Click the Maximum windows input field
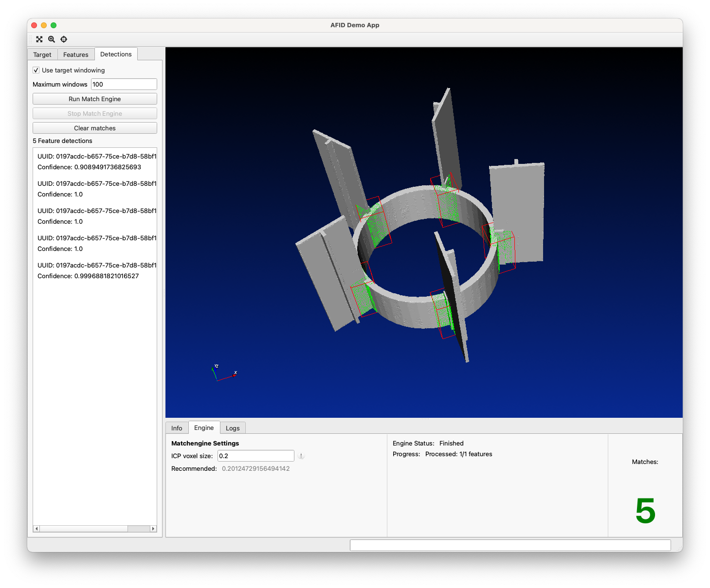The width and height of the screenshot is (710, 588). tap(124, 85)
